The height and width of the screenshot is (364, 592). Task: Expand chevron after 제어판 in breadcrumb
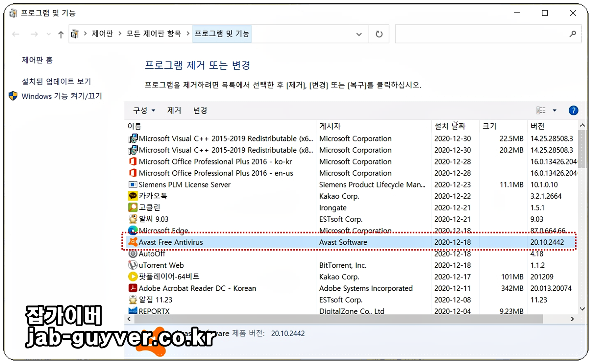[120, 34]
